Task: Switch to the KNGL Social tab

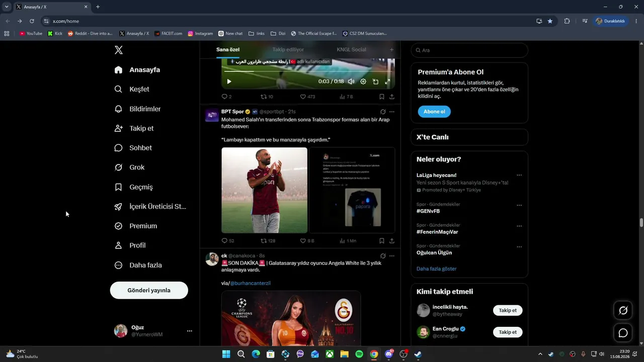Action: tap(351, 50)
